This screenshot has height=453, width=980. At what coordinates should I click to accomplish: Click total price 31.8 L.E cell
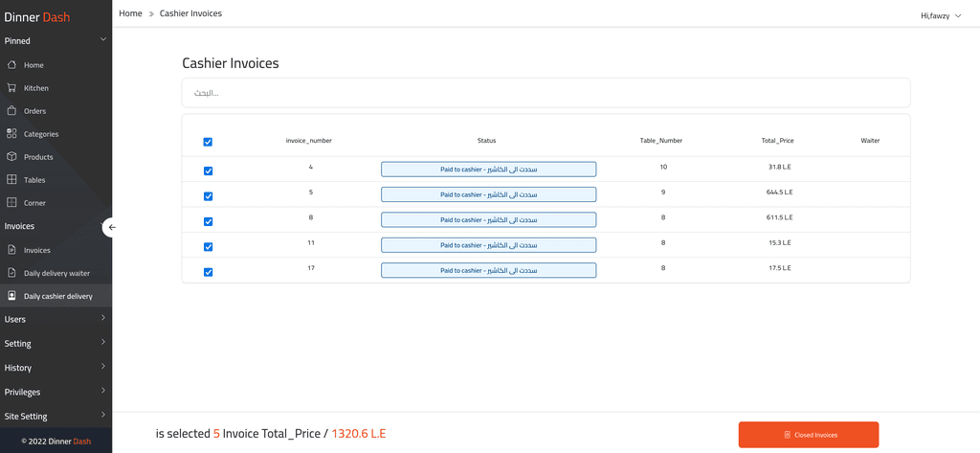[777, 167]
